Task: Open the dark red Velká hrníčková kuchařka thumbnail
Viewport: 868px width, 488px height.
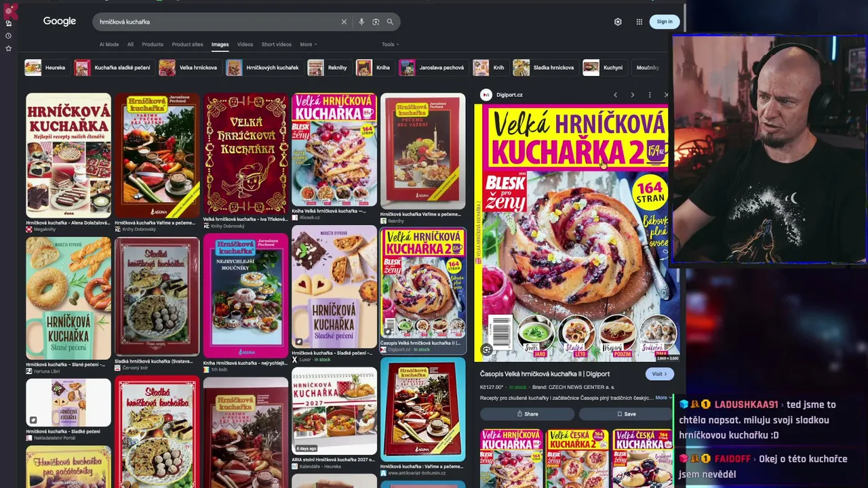Action: tap(245, 153)
